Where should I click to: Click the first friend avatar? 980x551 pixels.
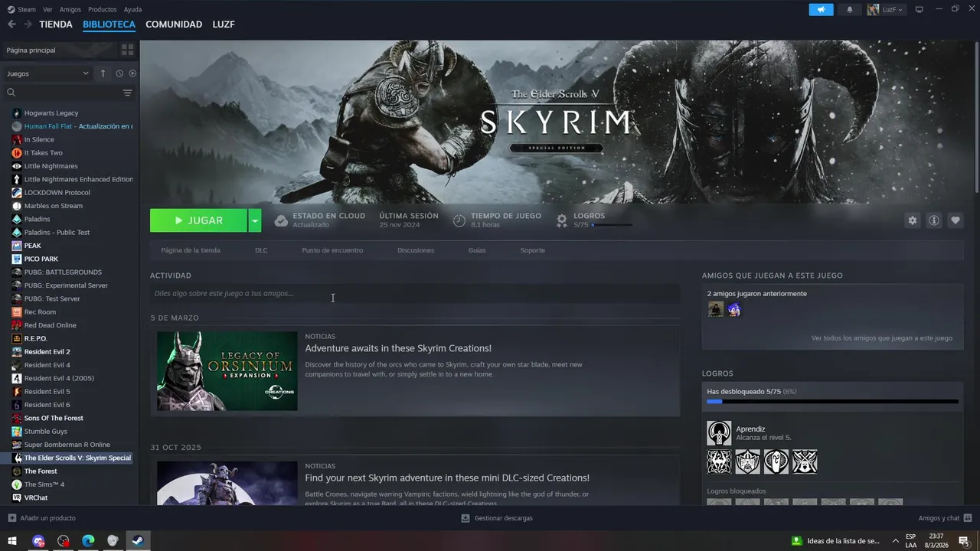[715, 309]
